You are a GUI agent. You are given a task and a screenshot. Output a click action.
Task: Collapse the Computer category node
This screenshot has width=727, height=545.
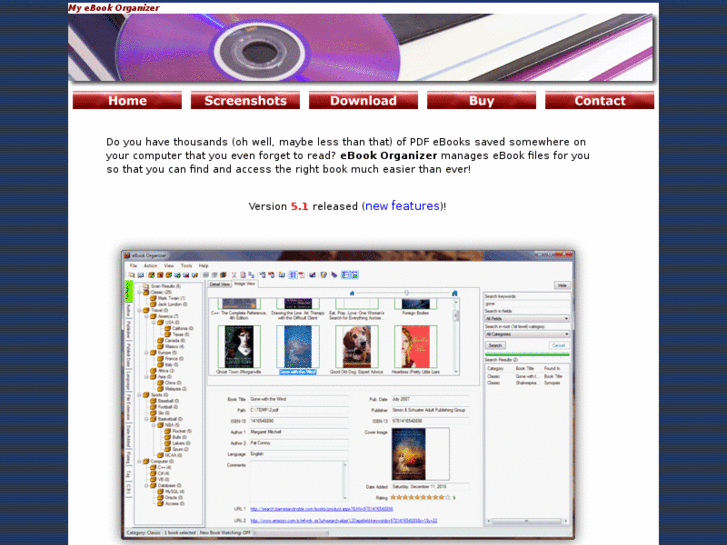139,462
